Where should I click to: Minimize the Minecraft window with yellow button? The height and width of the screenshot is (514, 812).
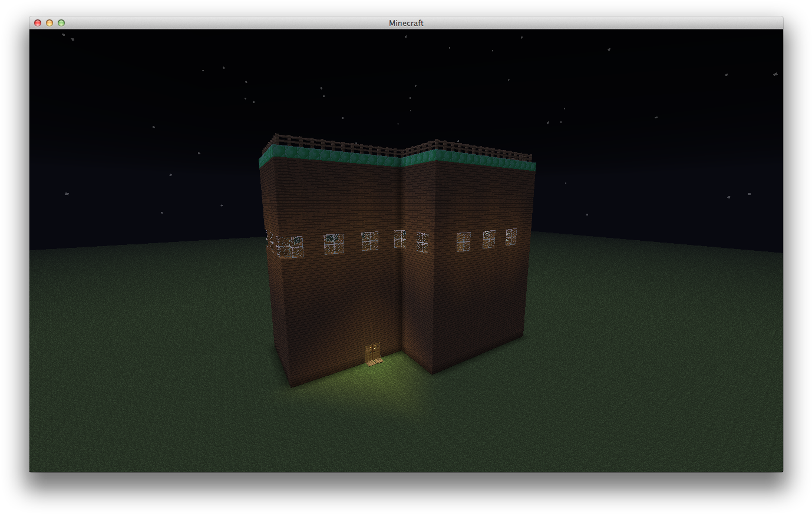click(x=49, y=23)
